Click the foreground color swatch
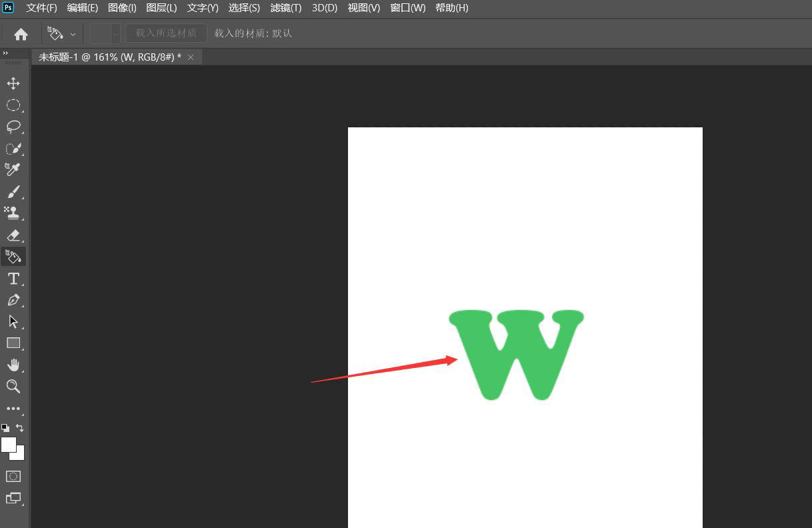This screenshot has height=528, width=812. (x=9, y=445)
